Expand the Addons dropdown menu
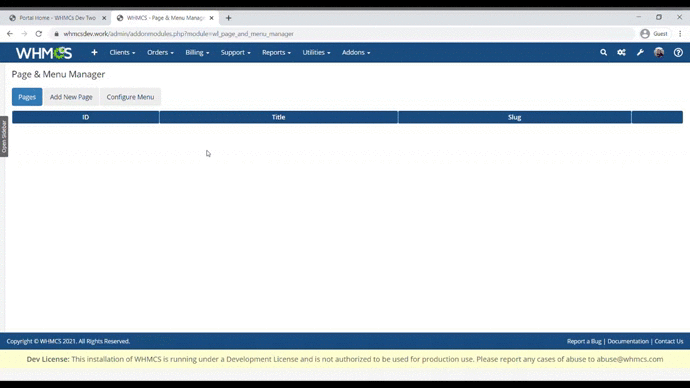The width and height of the screenshot is (690, 388). [356, 52]
